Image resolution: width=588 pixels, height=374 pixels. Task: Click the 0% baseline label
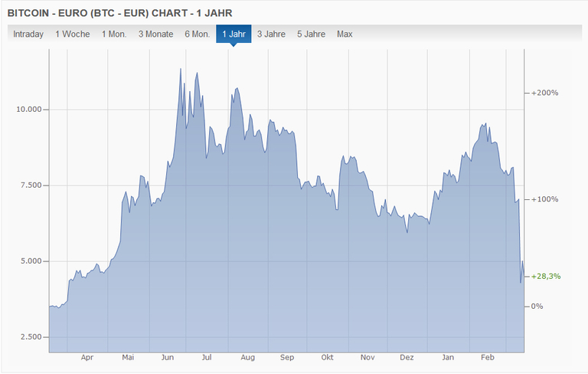point(537,306)
